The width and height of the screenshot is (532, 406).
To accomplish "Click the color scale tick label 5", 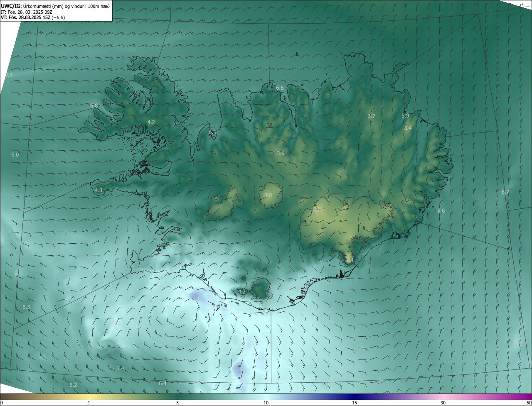I will click(177, 403).
